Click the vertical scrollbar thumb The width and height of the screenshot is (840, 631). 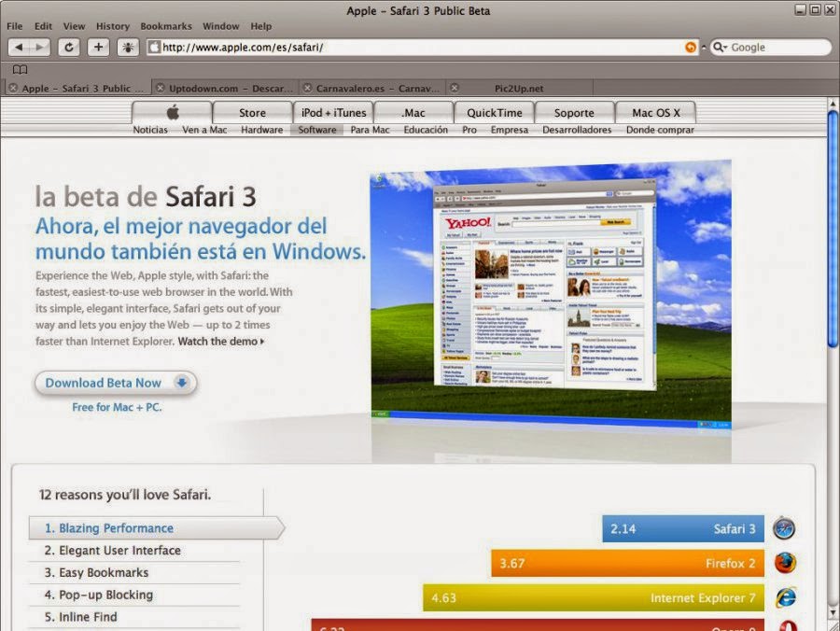833,229
